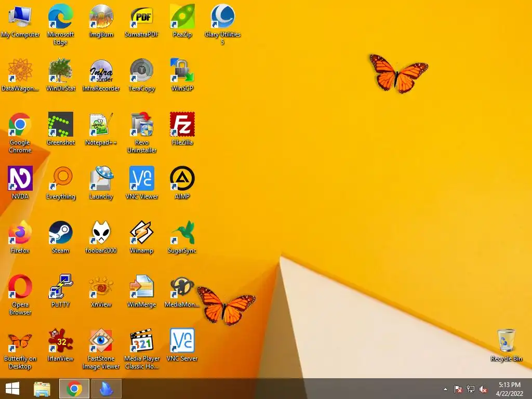The height and width of the screenshot is (399, 532).
Task: Open File Explorer from the taskbar
Action: pos(42,389)
